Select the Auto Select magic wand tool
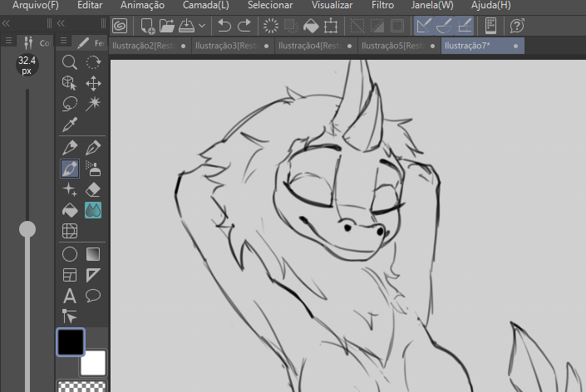Image resolution: width=586 pixels, height=392 pixels. (93, 104)
